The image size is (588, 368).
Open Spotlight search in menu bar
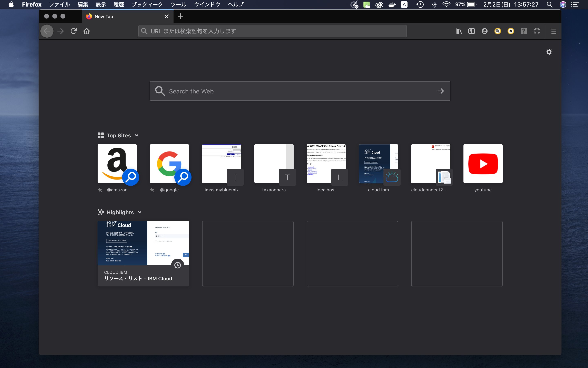tap(550, 4)
